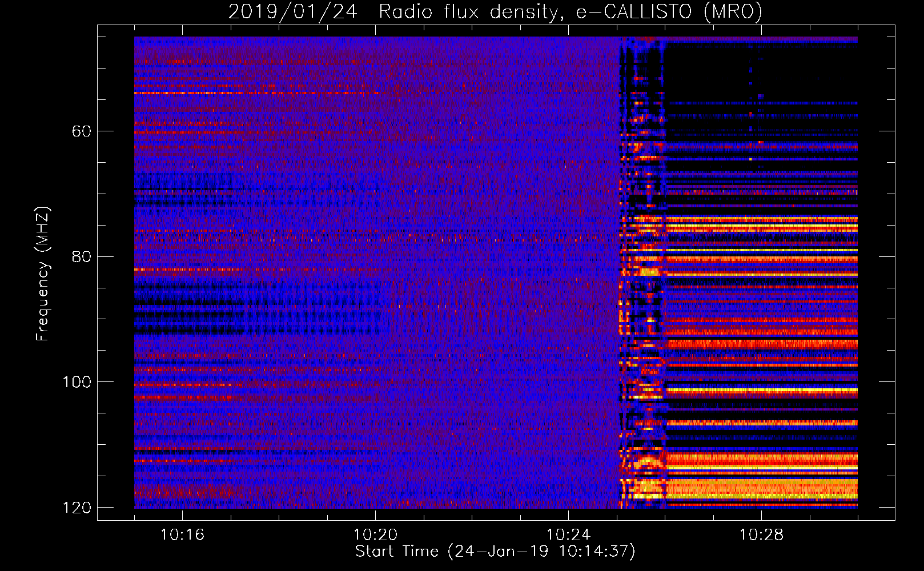Click the '10:28' time tick label

click(761, 535)
